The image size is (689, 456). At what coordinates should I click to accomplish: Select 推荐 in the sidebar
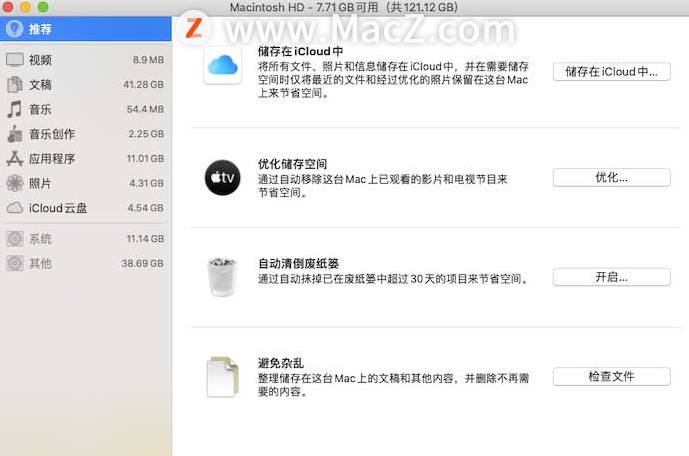pyautogui.click(x=86, y=29)
